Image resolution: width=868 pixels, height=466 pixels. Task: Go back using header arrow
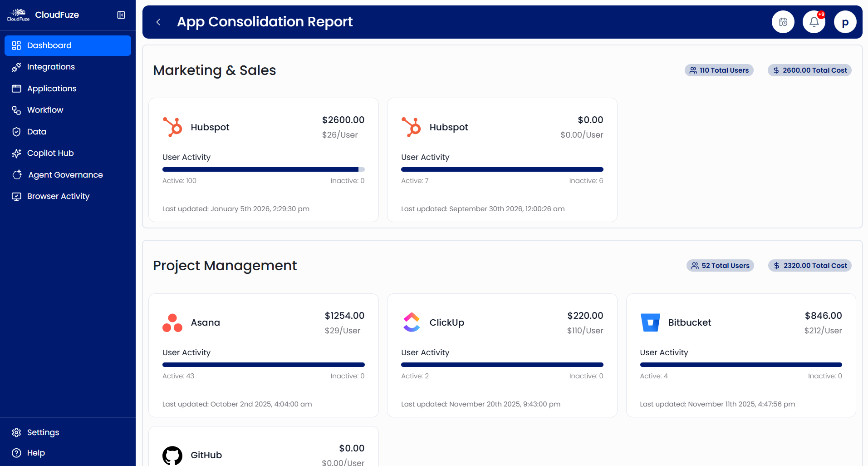coord(158,22)
